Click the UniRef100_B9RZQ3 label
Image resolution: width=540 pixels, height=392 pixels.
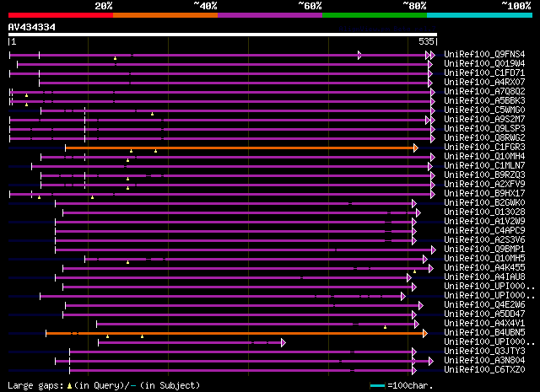[484, 175]
